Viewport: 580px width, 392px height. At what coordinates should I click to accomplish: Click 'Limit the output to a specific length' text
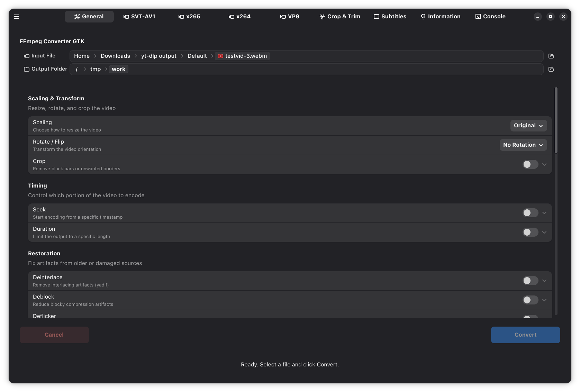tap(72, 237)
